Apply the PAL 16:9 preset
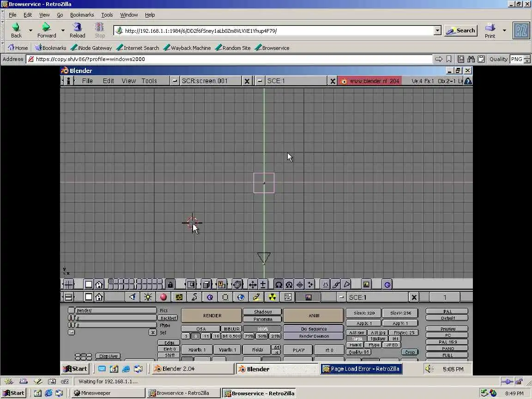 tap(447, 342)
